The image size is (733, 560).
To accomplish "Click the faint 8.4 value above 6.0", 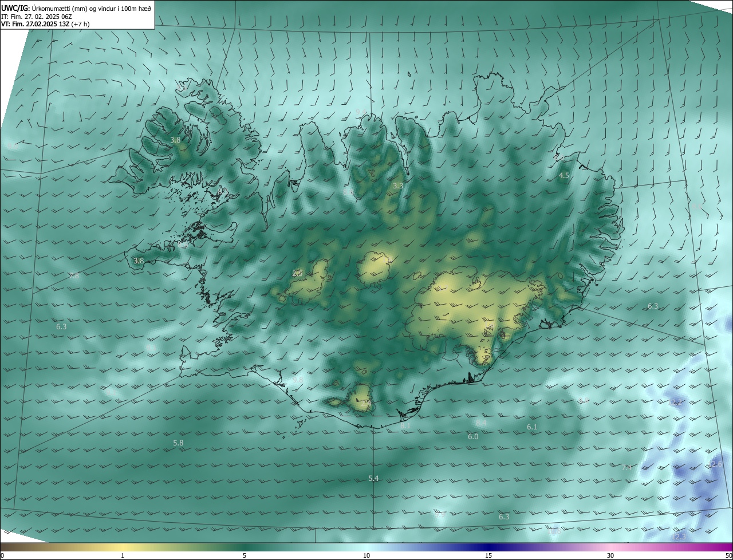I will [x=481, y=423].
